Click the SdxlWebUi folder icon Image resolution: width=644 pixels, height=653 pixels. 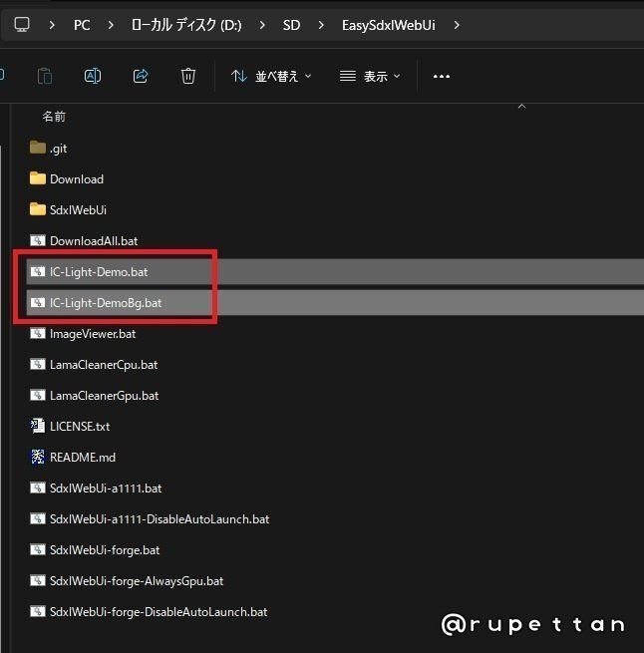point(38,209)
